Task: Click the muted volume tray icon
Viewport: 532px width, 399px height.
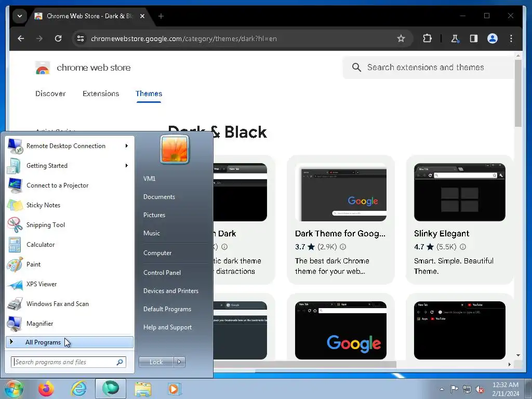Action: [x=480, y=390]
